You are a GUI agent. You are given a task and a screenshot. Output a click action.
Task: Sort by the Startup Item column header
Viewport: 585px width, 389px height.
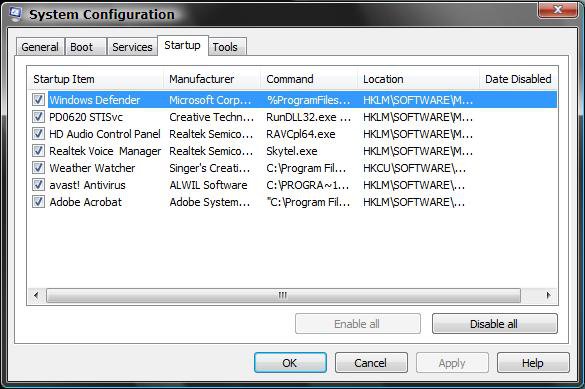click(x=96, y=79)
